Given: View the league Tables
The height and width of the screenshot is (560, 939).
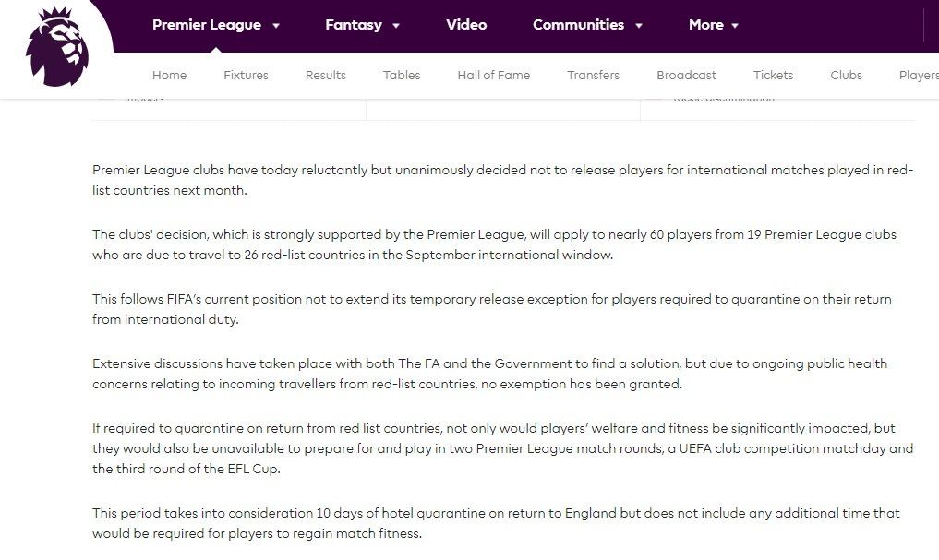Looking at the screenshot, I should coord(401,75).
